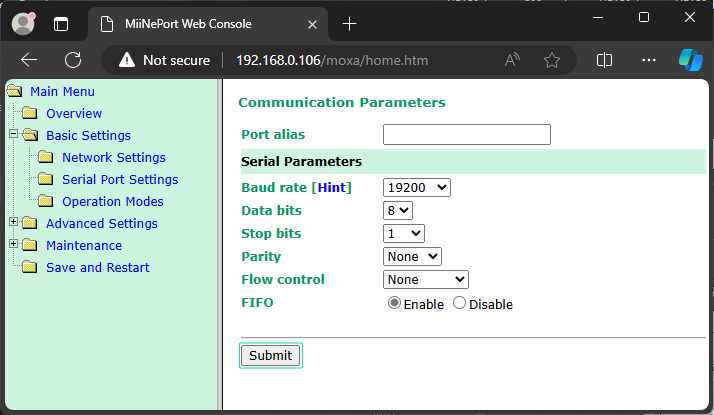Click the Port alias text field
The width and height of the screenshot is (714, 415).
466,134
